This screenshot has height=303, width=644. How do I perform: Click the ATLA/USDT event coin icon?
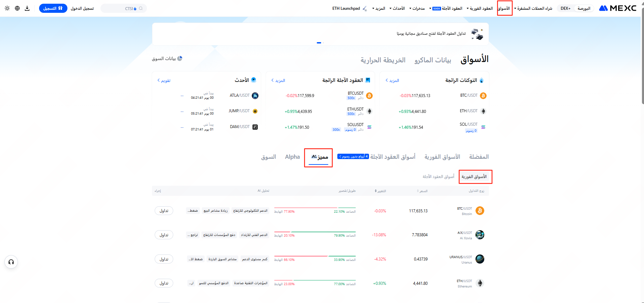pos(255,96)
